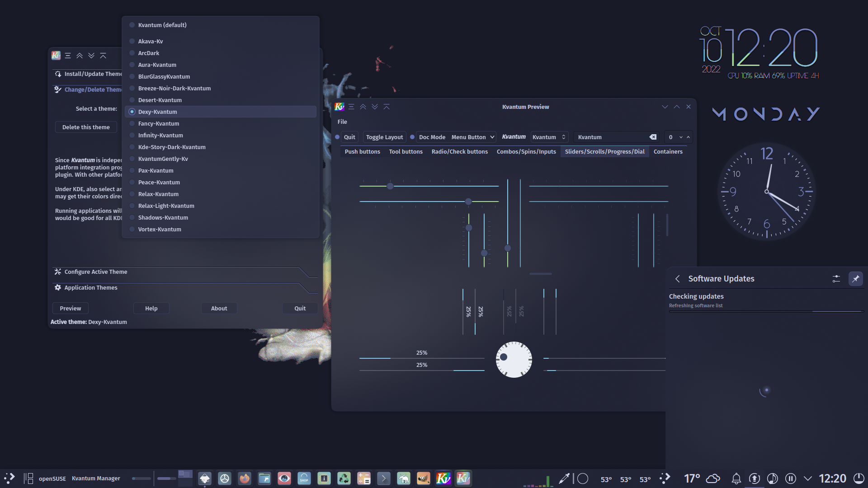Open the Containers tab
Screen dimensions: 868x488
coord(668,151)
